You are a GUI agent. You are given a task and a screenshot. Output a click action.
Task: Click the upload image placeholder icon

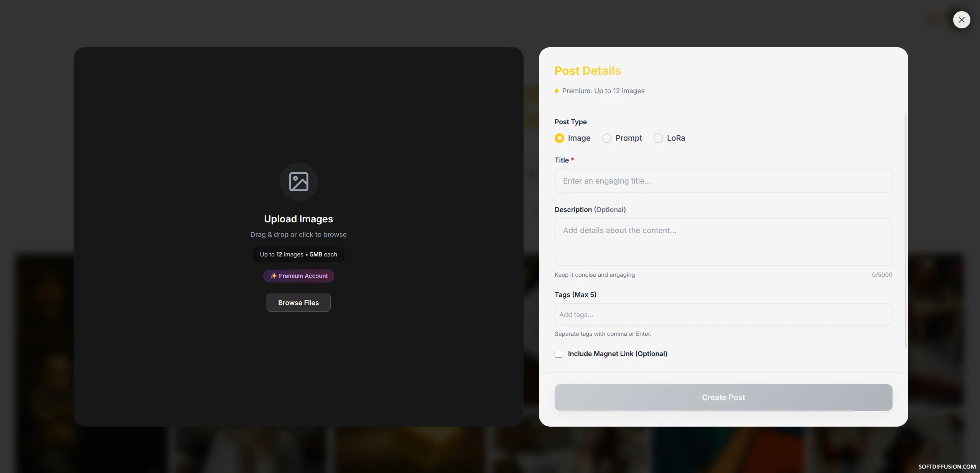(x=298, y=182)
